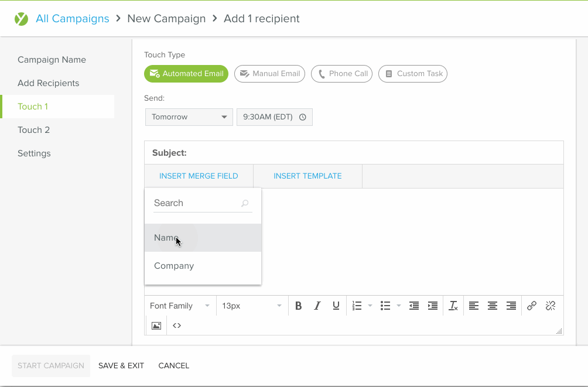Click the Save & Exit button

[121, 365]
